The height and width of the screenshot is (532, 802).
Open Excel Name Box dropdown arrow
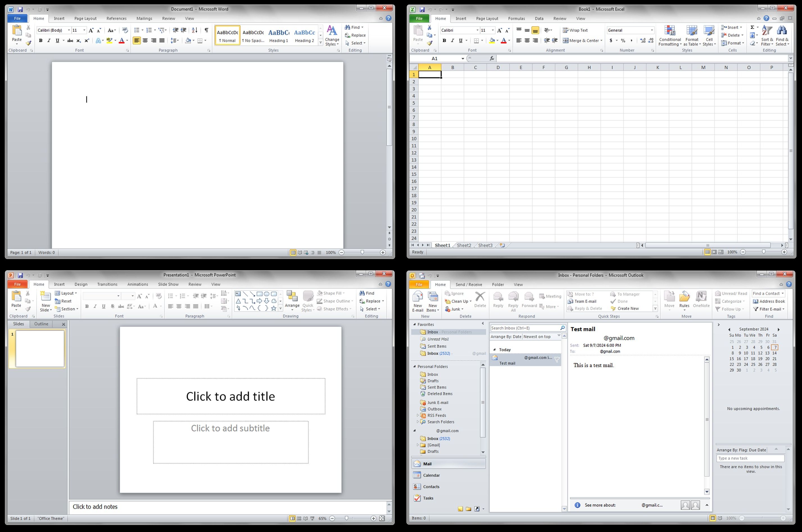coord(463,58)
